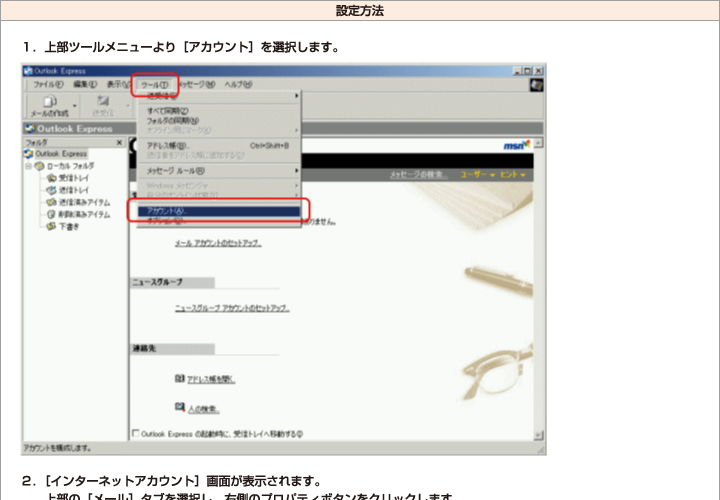Select the 下書き folder

[69, 226]
